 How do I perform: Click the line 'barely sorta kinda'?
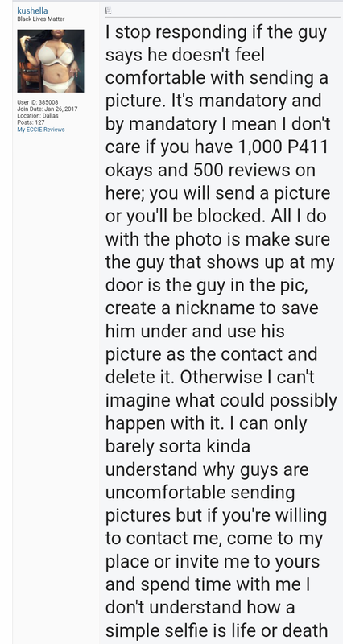click(178, 446)
